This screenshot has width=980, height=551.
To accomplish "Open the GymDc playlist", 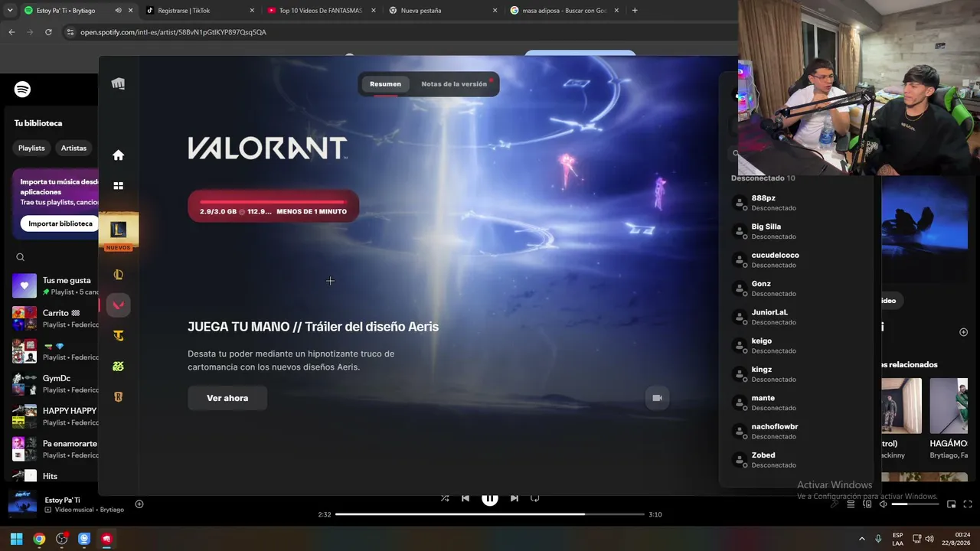I will pos(55,383).
